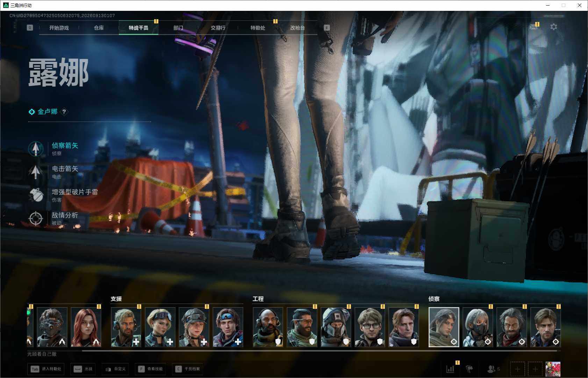Screen dimensions: 588x378
Task: Open the 开始游戏 tab
Action: pos(59,28)
